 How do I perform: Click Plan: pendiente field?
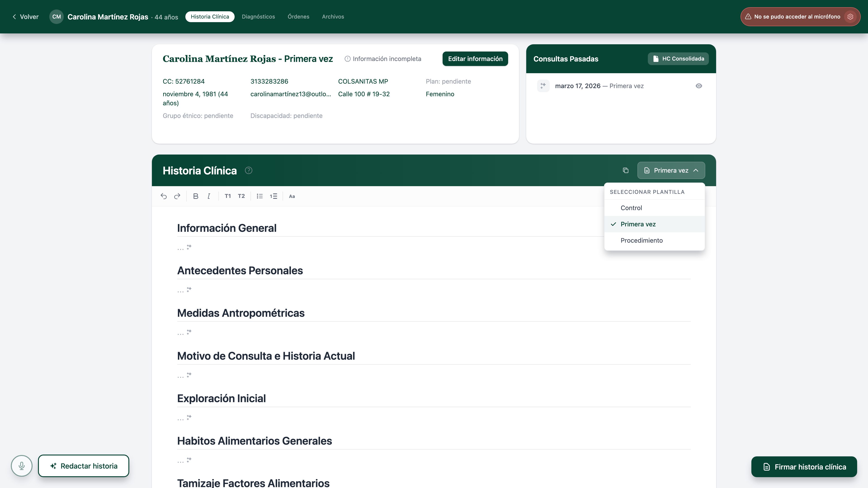coord(448,81)
